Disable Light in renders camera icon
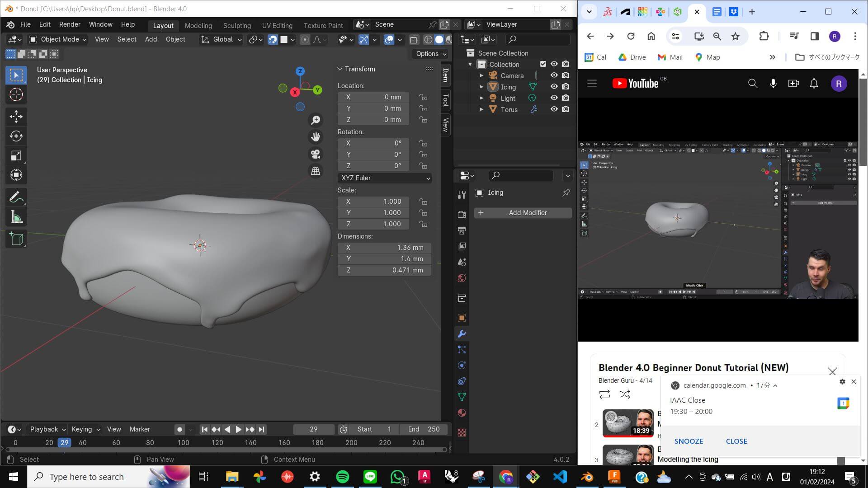The image size is (868, 488). (566, 98)
